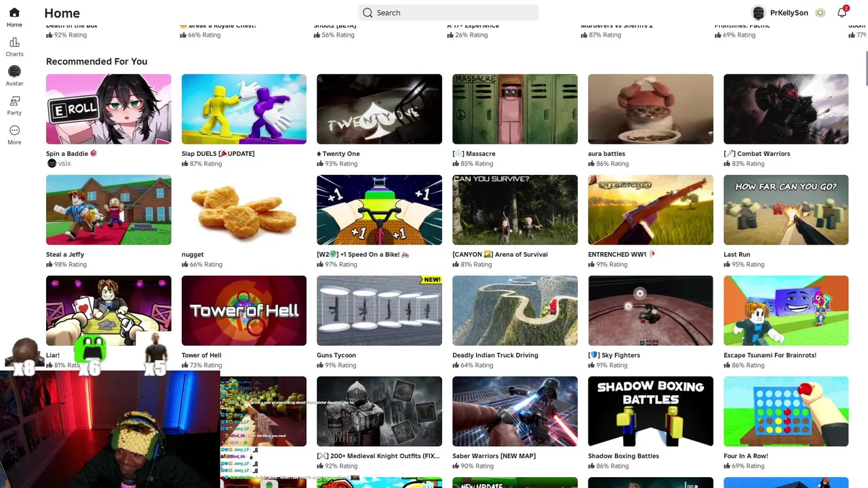Click the Deadly Indian Truck Driving title
Image resolution: width=868 pixels, height=488 pixels.
(495, 355)
